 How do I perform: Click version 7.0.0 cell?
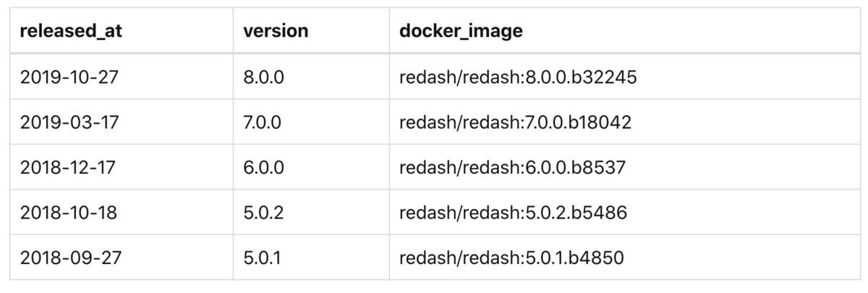[x=311, y=122]
